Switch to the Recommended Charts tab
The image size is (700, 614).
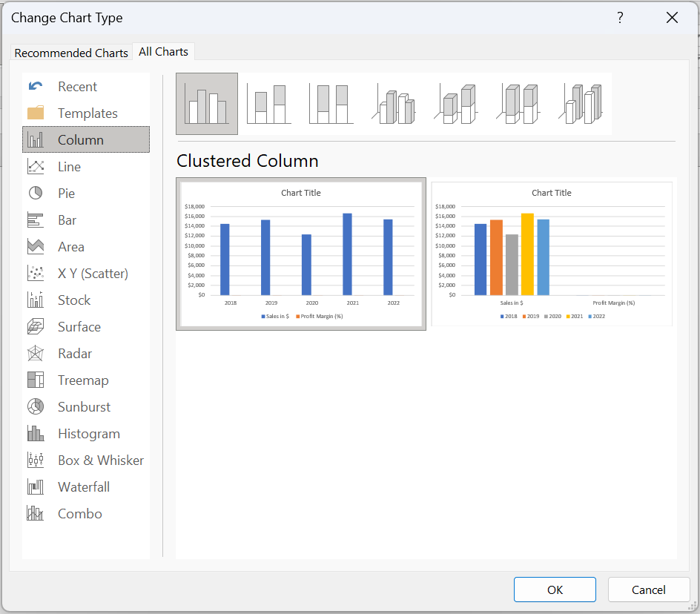coord(71,52)
